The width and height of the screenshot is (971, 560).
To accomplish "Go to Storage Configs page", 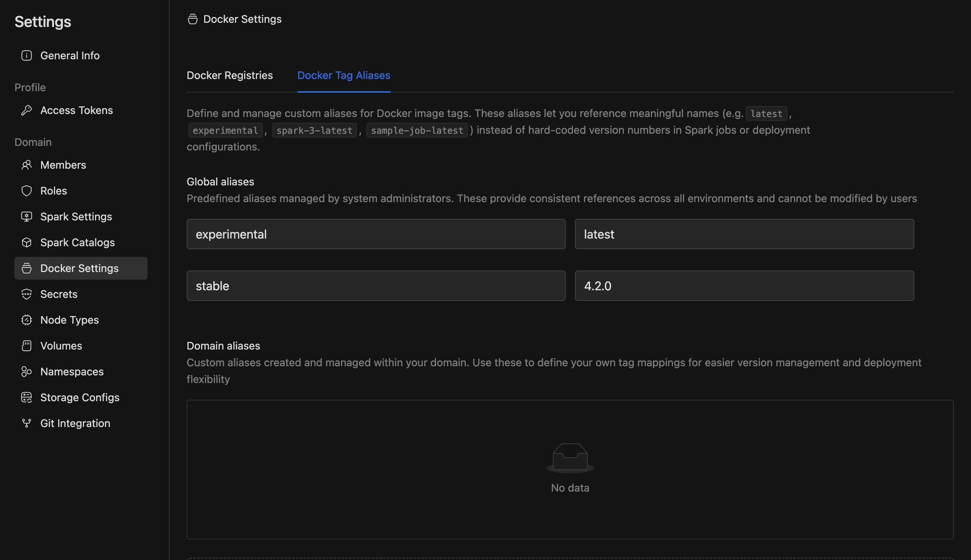I will point(80,397).
